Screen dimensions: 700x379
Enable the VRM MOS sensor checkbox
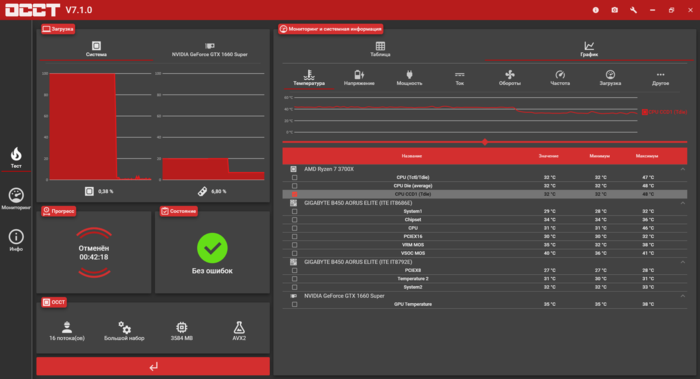pyautogui.click(x=294, y=245)
